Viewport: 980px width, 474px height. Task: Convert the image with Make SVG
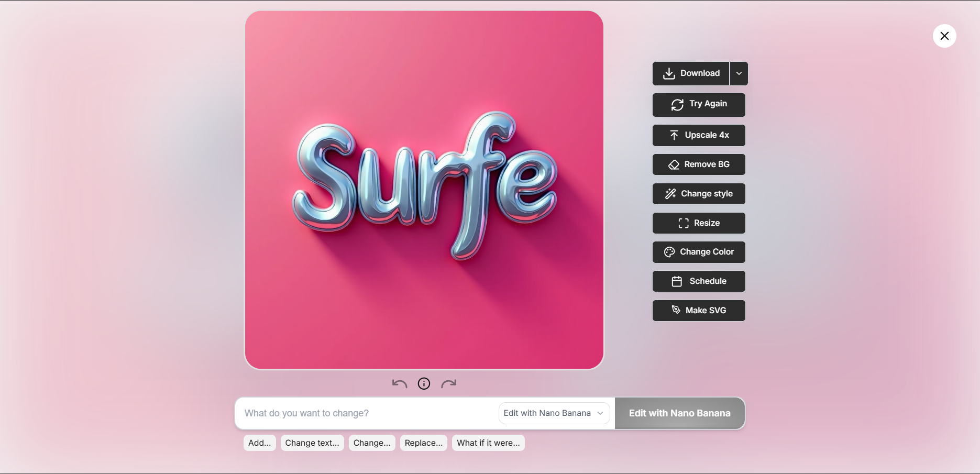(699, 311)
